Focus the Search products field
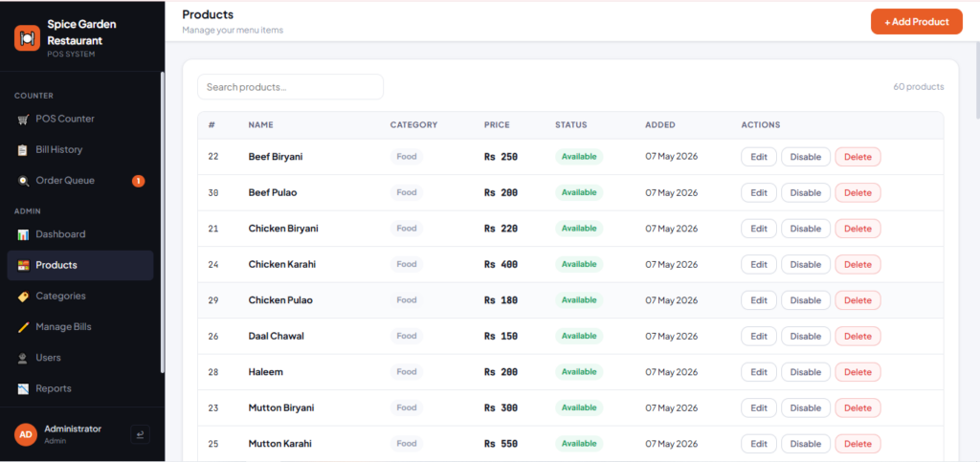 (x=291, y=87)
